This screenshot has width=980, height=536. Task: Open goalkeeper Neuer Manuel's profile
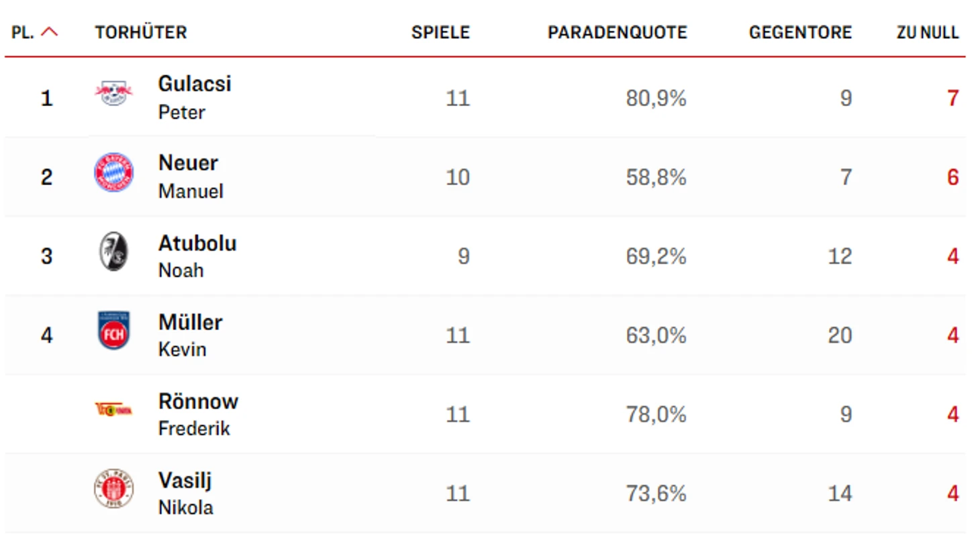(x=191, y=176)
